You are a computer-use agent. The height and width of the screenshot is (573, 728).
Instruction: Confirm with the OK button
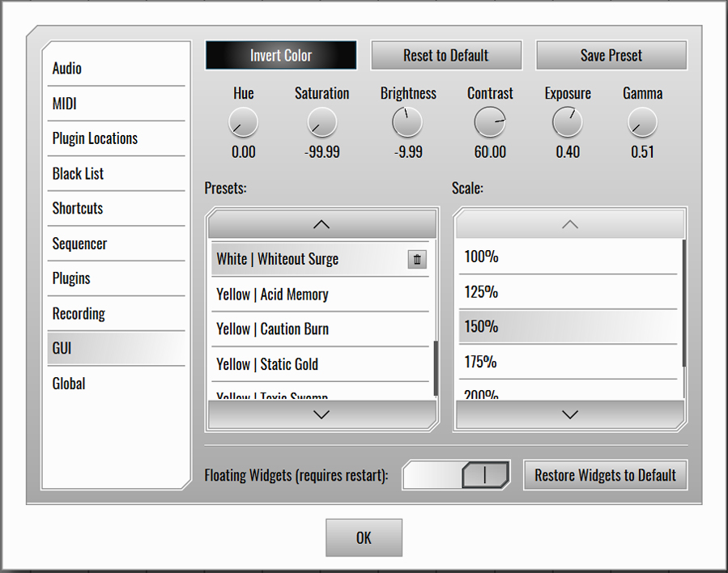(364, 537)
